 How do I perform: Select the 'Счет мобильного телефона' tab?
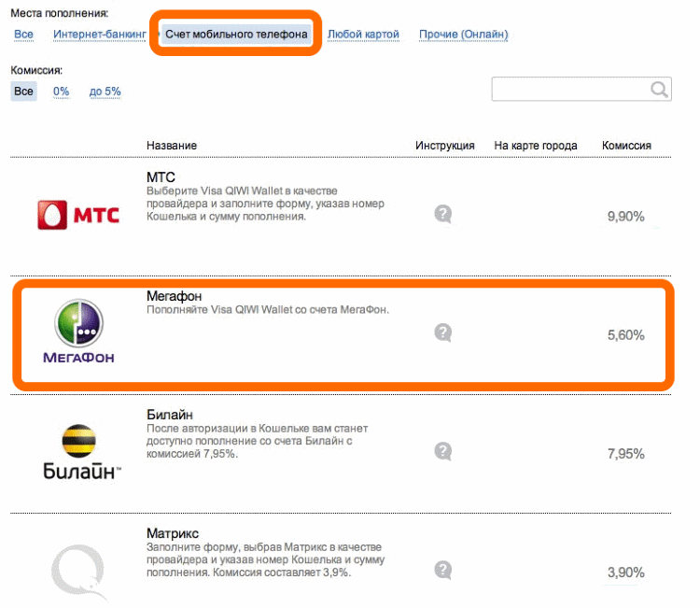tap(236, 35)
